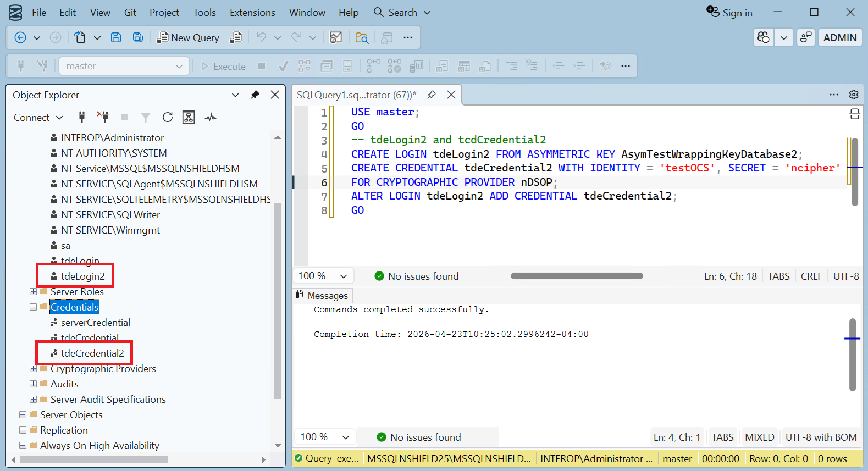This screenshot has height=471, width=868.
Task: Open the File menu
Action: (x=39, y=12)
